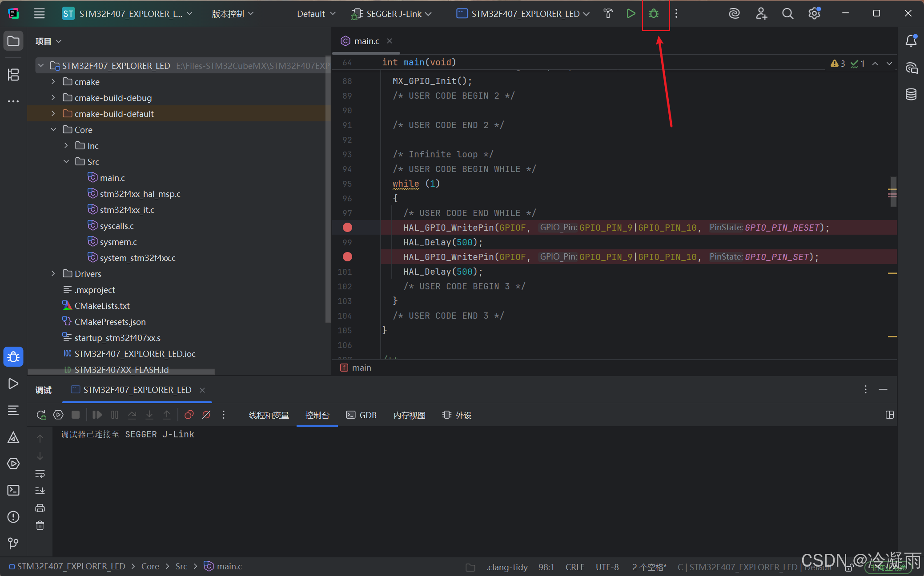This screenshot has height=576, width=924.
Task: Open the Run tool window in sidebar
Action: point(13,383)
